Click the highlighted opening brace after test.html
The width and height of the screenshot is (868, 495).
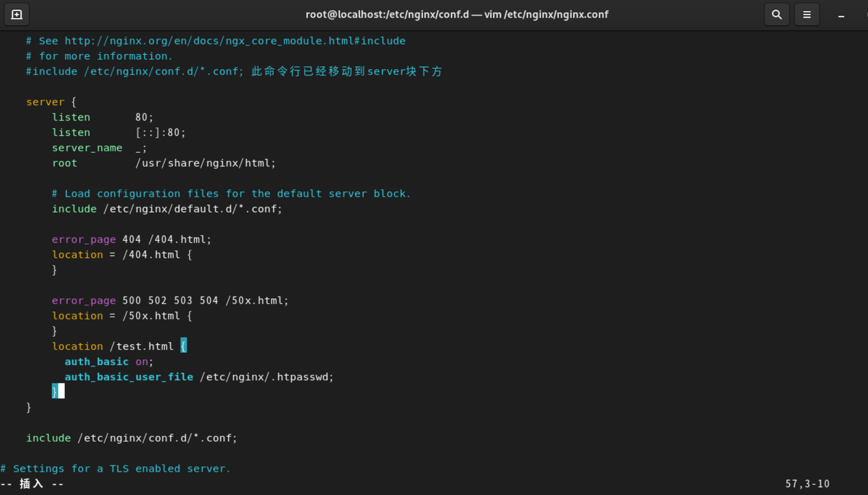(184, 346)
